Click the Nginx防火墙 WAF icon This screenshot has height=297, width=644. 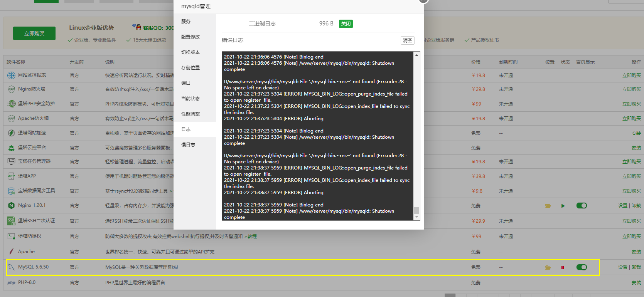pyautogui.click(x=11, y=89)
